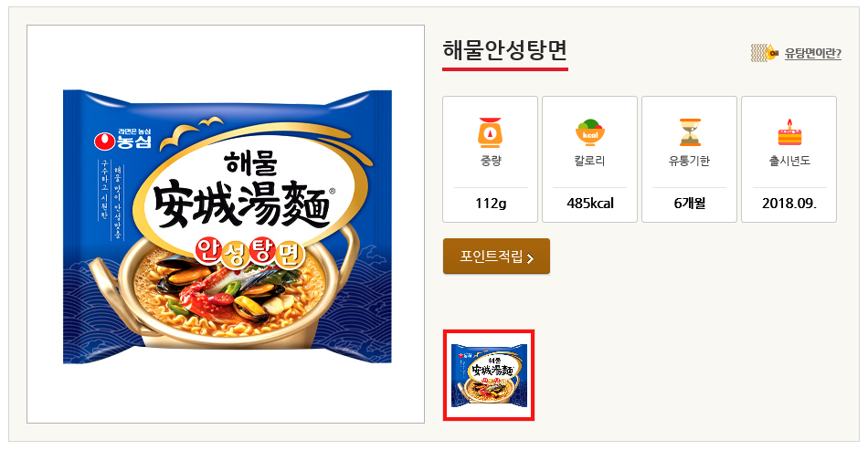Click the 112g weight value

pyautogui.click(x=491, y=203)
